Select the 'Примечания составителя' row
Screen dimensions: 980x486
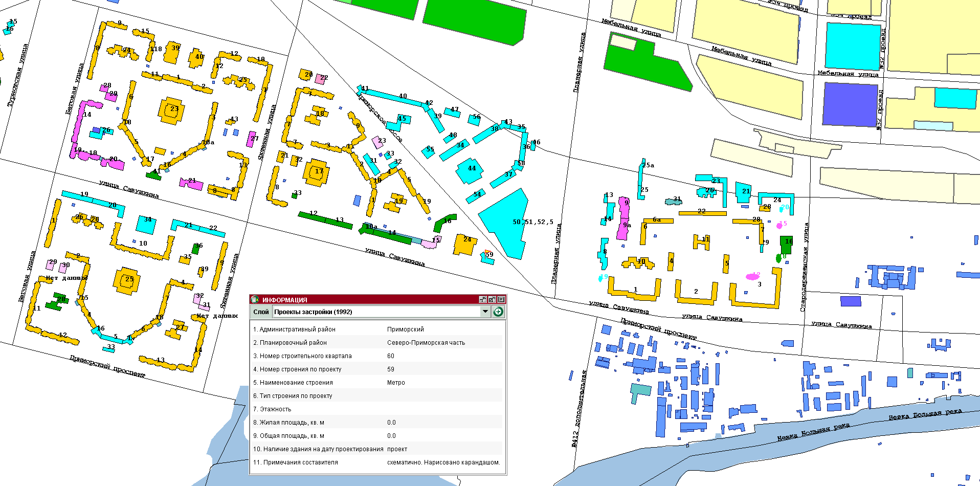click(x=377, y=462)
